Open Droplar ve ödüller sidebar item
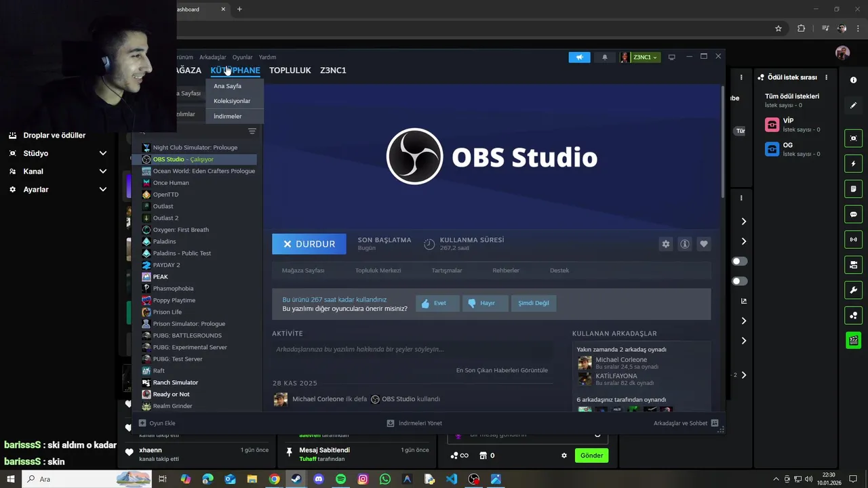 (x=54, y=136)
